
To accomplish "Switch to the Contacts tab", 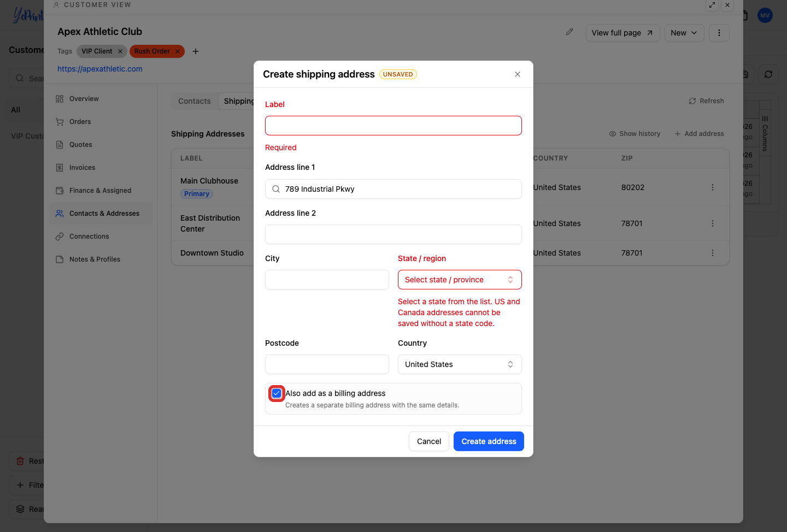I will tap(195, 101).
